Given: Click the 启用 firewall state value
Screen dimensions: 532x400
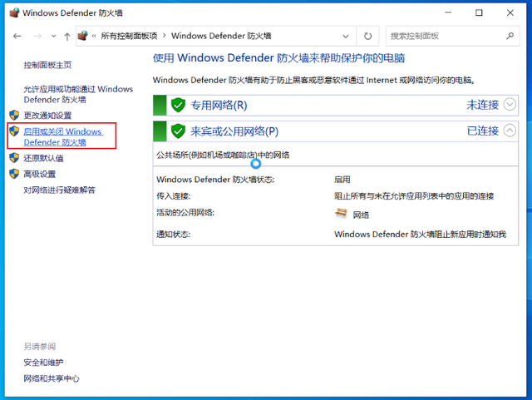Looking at the screenshot, I should coord(342,180).
